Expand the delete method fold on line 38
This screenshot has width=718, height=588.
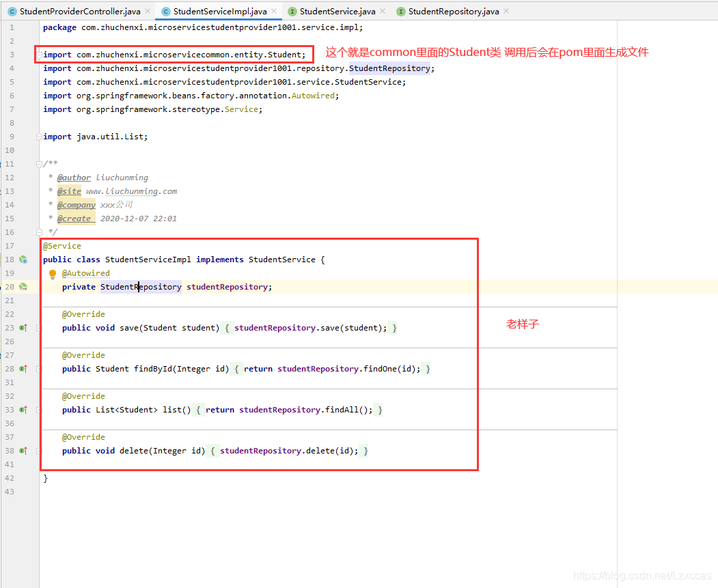tap(39, 451)
